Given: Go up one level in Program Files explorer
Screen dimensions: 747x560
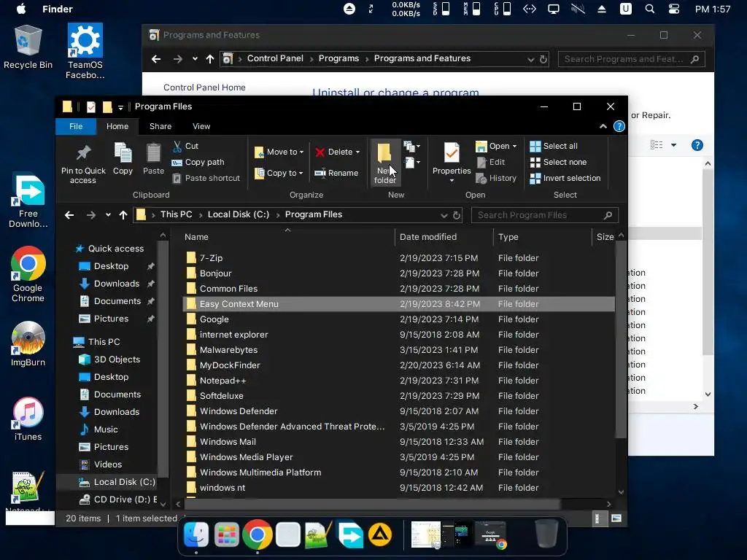Looking at the screenshot, I should coord(123,215).
